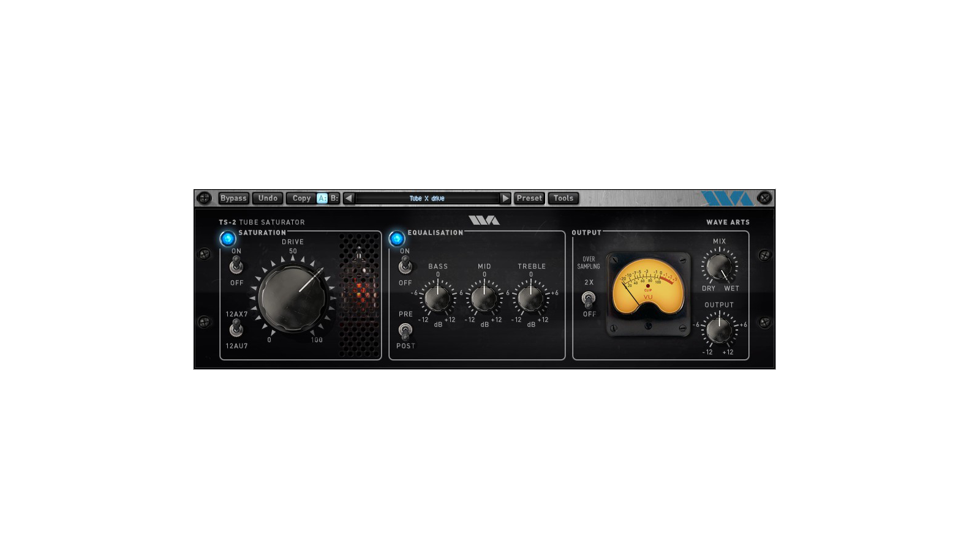980x551 pixels.
Task: Click the MIX dry/wet knob
Action: pos(719,267)
